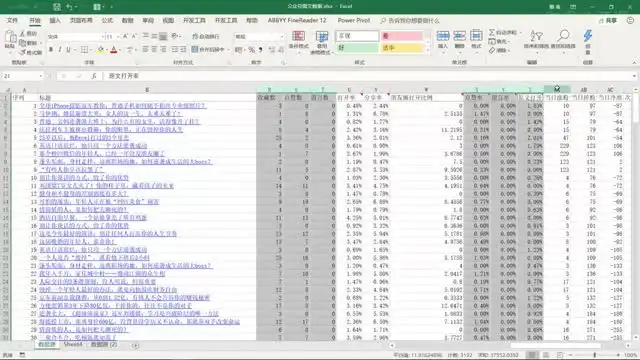Image resolution: width=640 pixels, height=360 pixels.
Task: Apply cell borders
Action: pos(84,49)
